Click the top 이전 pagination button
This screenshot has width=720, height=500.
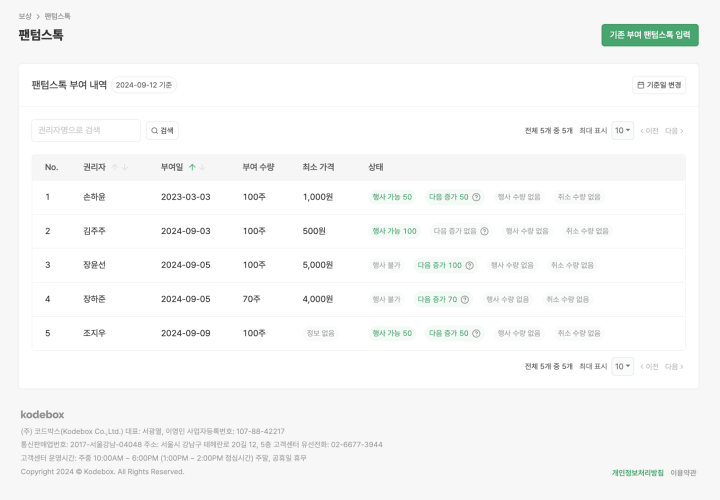pyautogui.click(x=649, y=131)
